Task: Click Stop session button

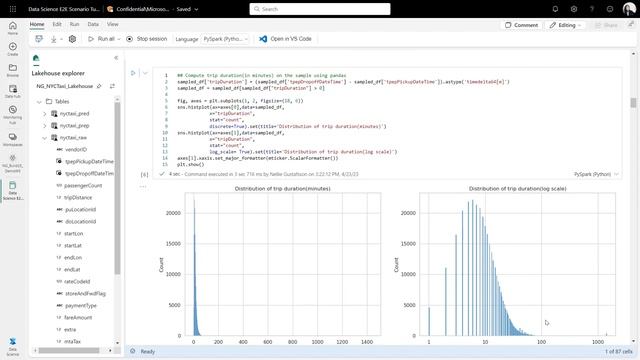Action: (147, 39)
